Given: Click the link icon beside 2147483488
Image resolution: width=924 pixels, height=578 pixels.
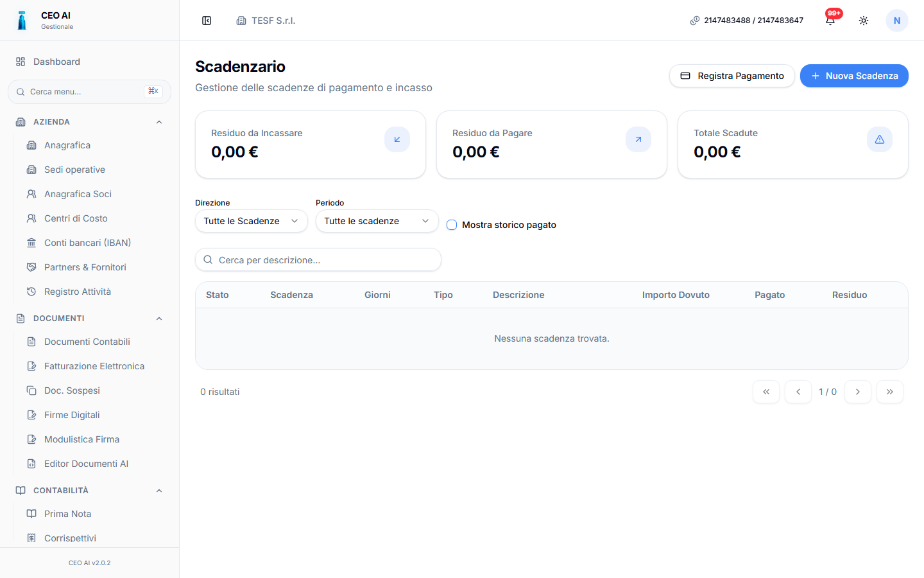Looking at the screenshot, I should click(695, 21).
